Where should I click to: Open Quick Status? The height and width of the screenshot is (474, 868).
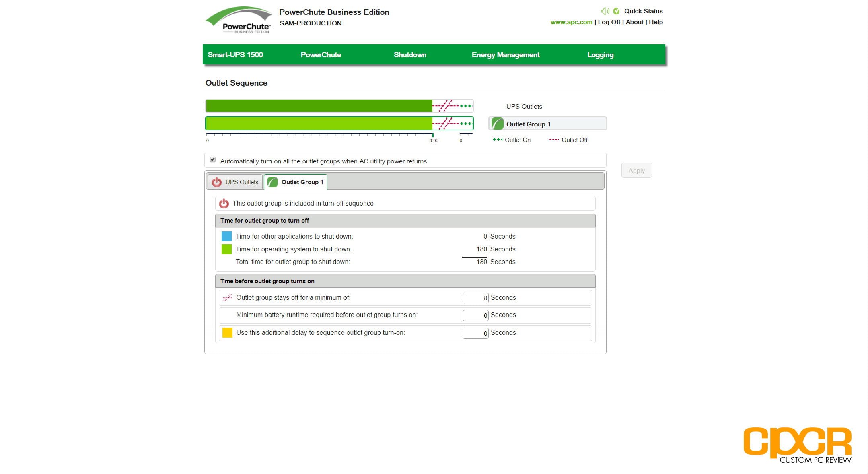pos(643,11)
